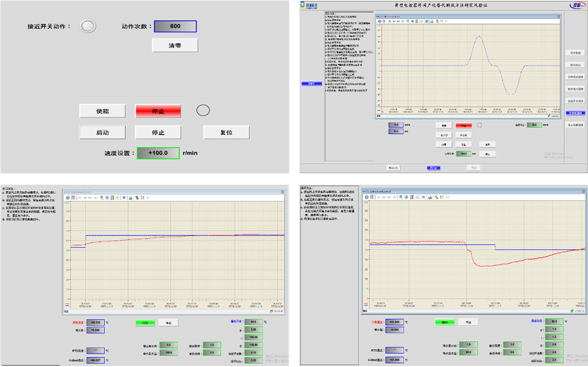Viewport: 588px width, 367px height.
Task: Toggle the red 停止 status button
Action: [158, 111]
